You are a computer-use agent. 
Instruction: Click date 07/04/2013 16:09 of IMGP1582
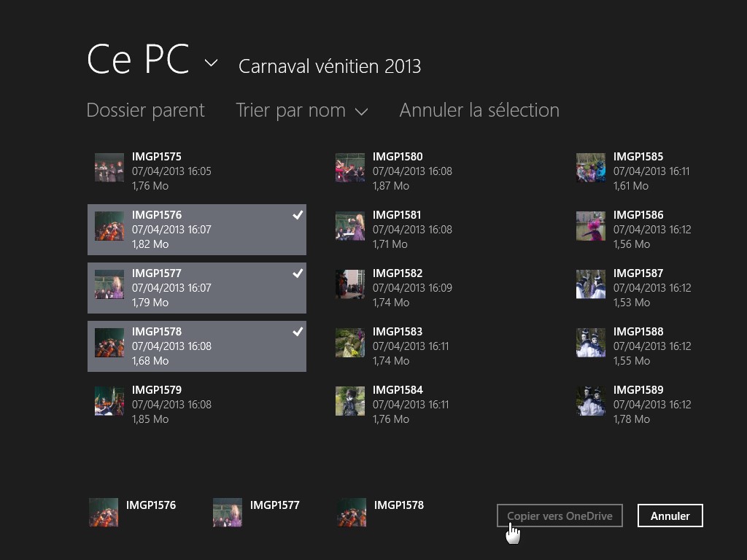click(x=413, y=287)
